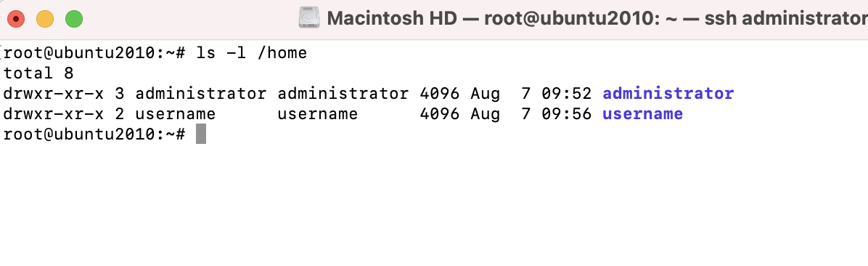Click the drwxr-xr-x permissions on administrator row
Image resolution: width=868 pixels, height=266 pixels.
(53, 93)
